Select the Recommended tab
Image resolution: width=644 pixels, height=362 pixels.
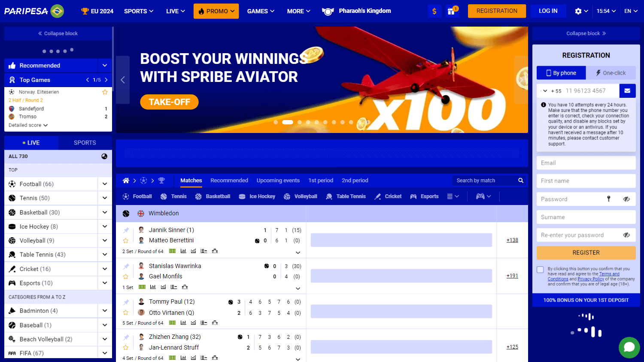[229, 181]
